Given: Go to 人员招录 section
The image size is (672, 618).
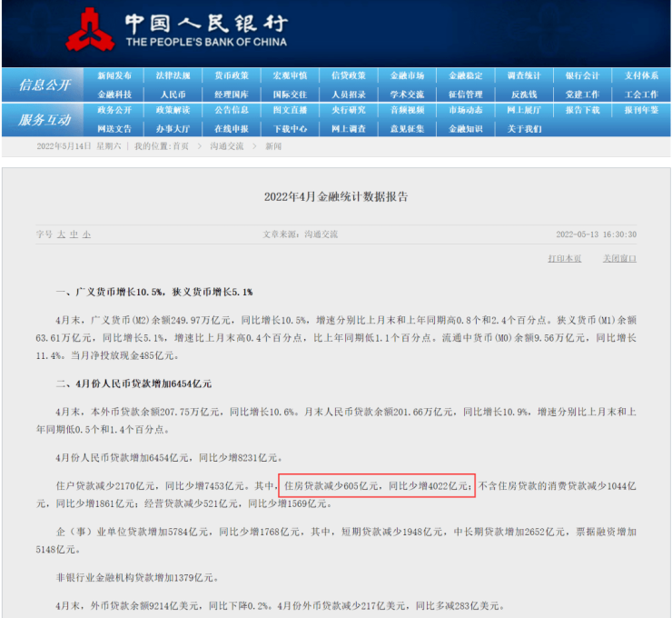Looking at the screenshot, I should coord(349,95).
